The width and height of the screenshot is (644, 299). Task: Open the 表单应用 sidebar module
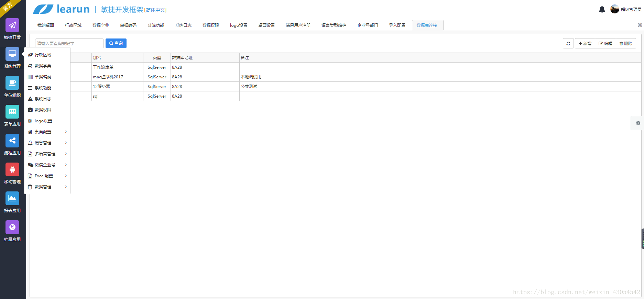click(12, 116)
